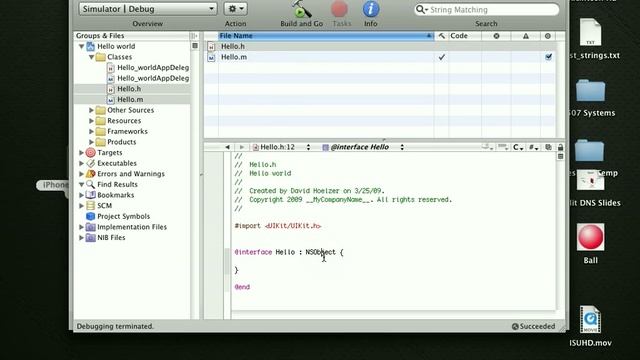Expand the Executables group
The width and height of the screenshot is (640, 360).
[82, 163]
